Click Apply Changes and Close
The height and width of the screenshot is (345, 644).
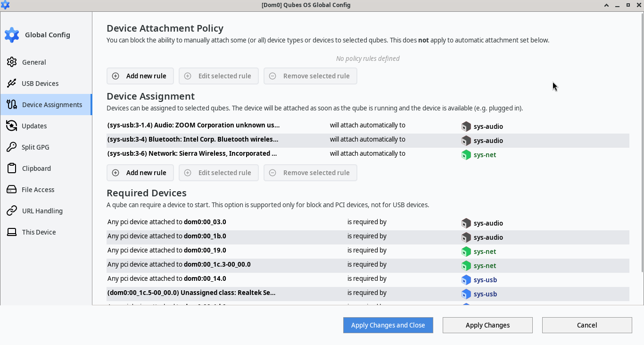pyautogui.click(x=388, y=325)
